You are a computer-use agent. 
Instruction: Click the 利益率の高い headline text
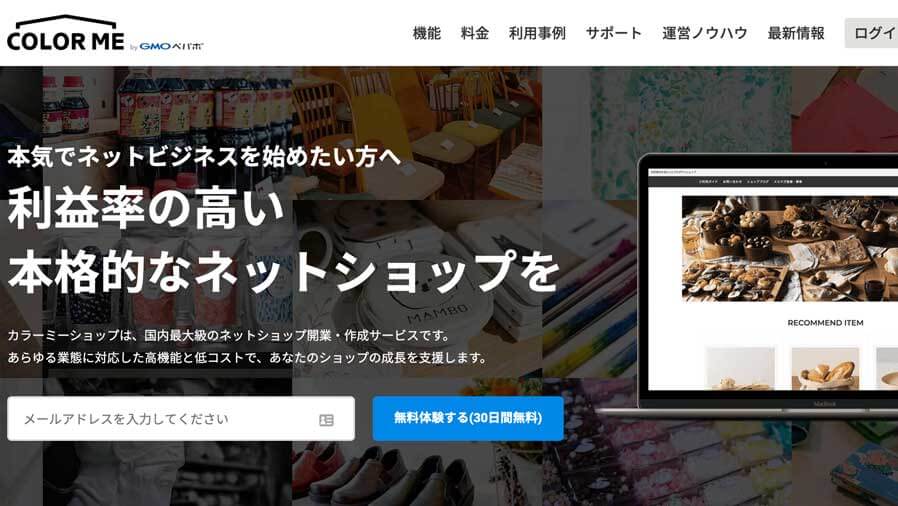[x=146, y=208]
